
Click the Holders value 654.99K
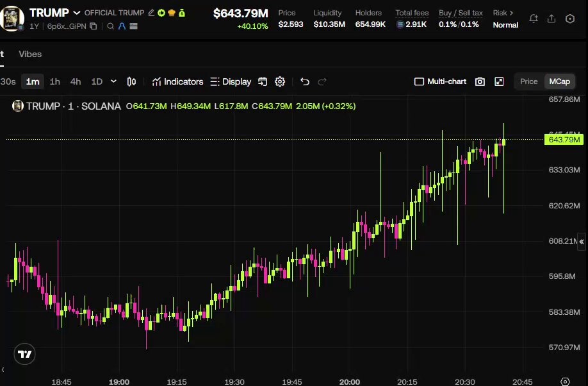coord(370,24)
